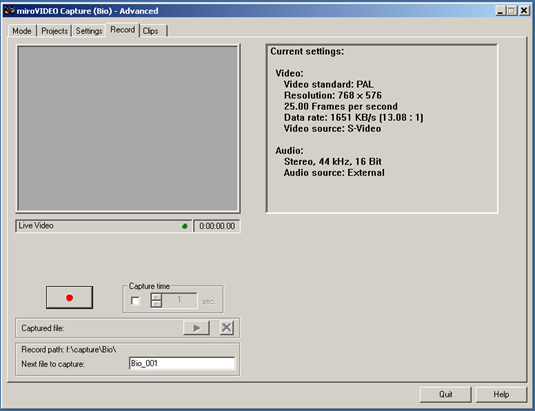Click the capture time seconds field
This screenshot has width=535, height=411.
pos(179,300)
